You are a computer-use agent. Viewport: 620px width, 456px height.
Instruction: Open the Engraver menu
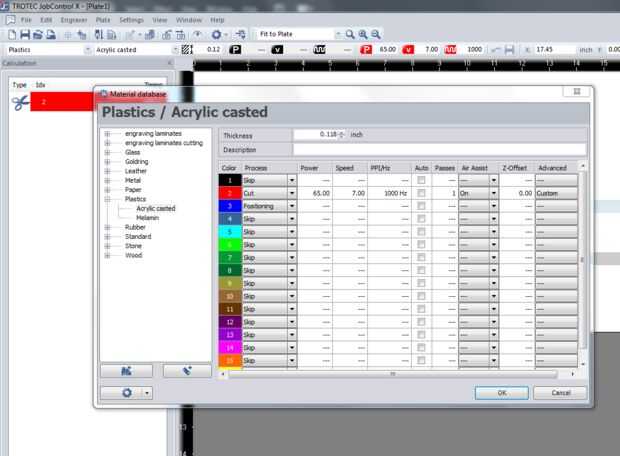pyautogui.click(x=74, y=20)
